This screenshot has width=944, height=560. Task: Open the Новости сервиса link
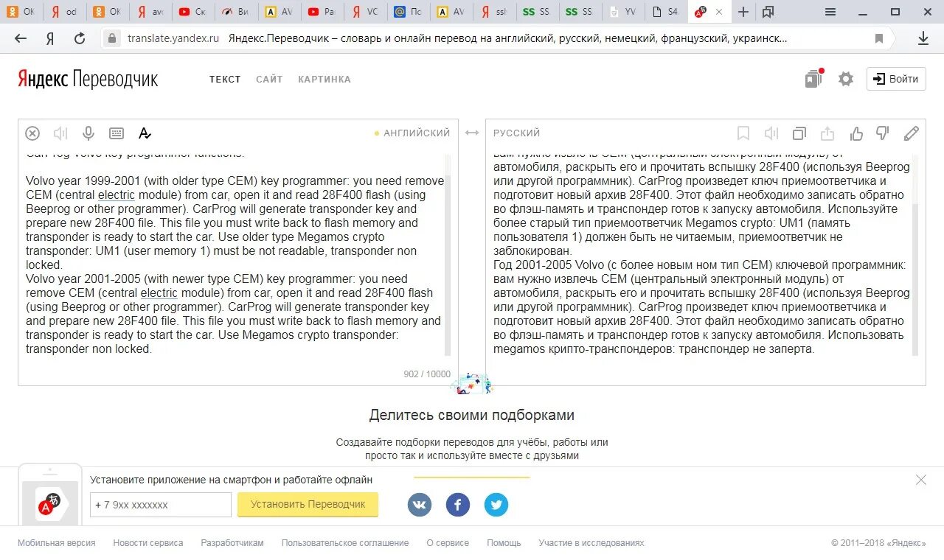click(148, 543)
